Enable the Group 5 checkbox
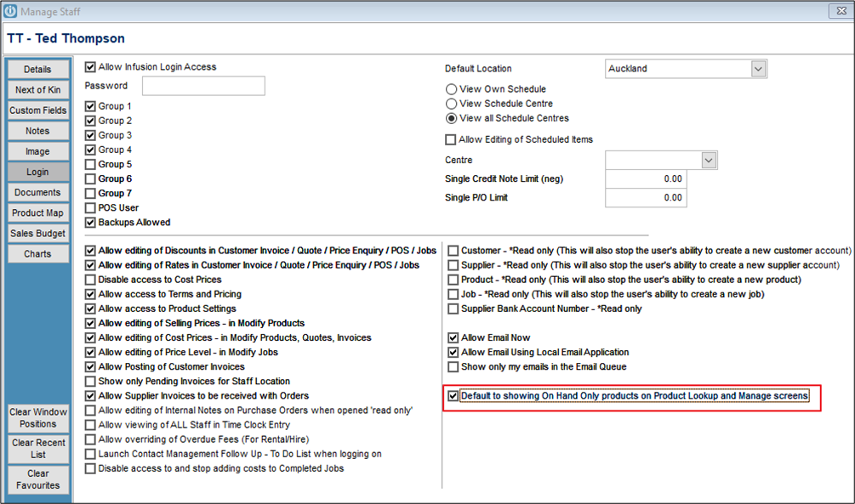The width and height of the screenshot is (855, 504). 90,165
